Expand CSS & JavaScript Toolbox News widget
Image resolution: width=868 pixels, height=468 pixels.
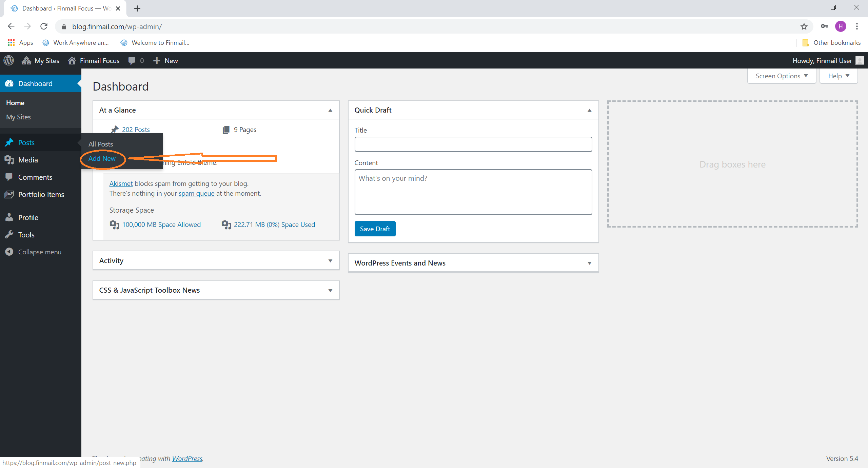click(330, 291)
